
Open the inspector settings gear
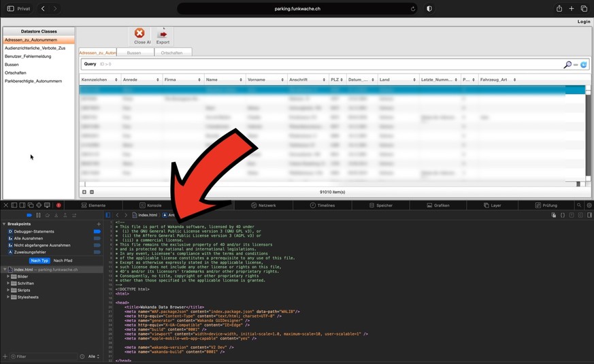(589, 205)
